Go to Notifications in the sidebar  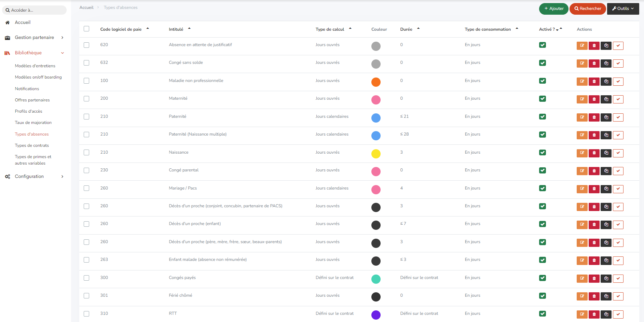(27, 89)
